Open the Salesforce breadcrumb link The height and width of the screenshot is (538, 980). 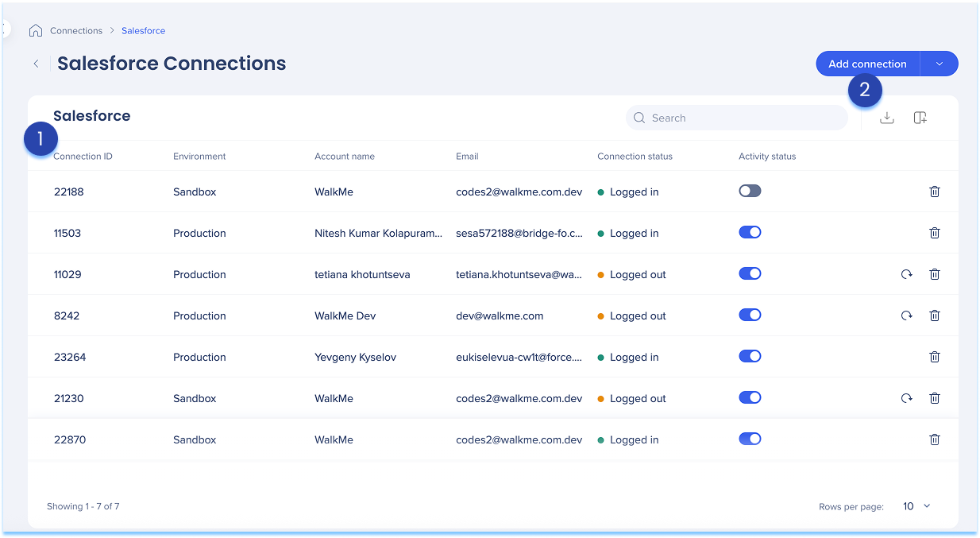143,31
